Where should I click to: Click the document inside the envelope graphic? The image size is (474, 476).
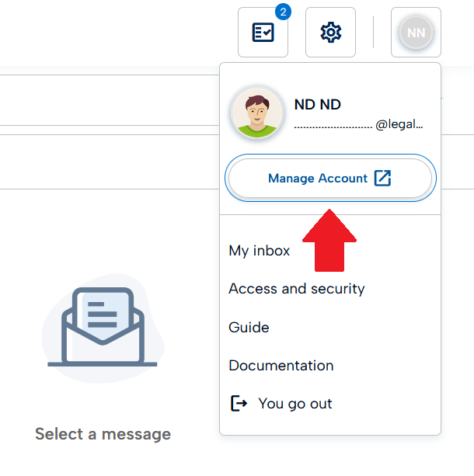click(x=102, y=314)
